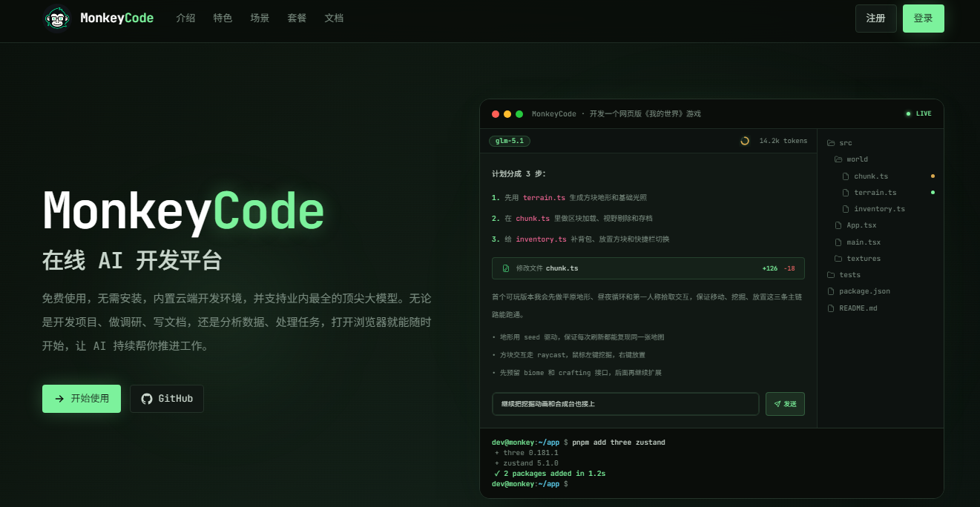
Task: Click the bullet mentioning 'biome 和 crafting'
Action: pyautogui.click(x=576, y=373)
